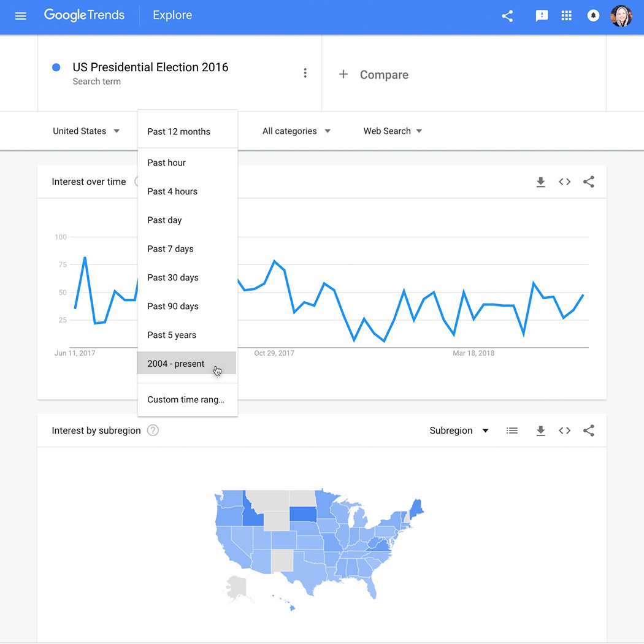Open the All categories dropdown
This screenshot has height=644, width=644.
[x=296, y=131]
